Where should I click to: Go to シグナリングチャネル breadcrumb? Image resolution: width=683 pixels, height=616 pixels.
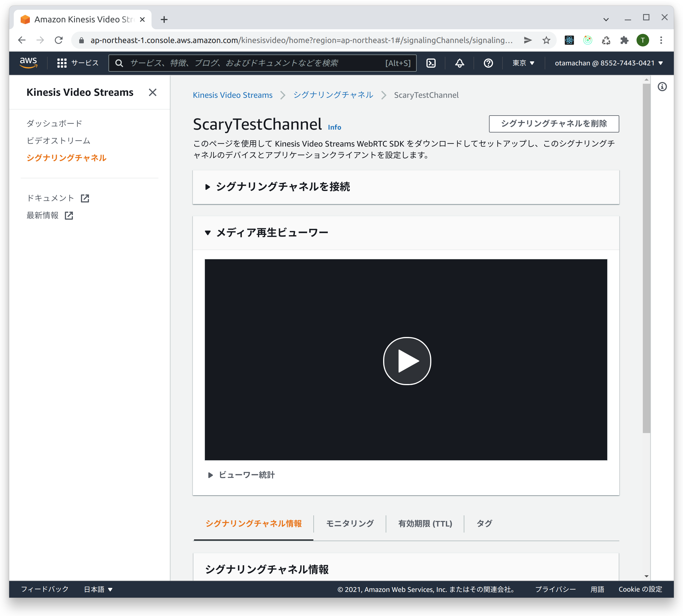333,95
